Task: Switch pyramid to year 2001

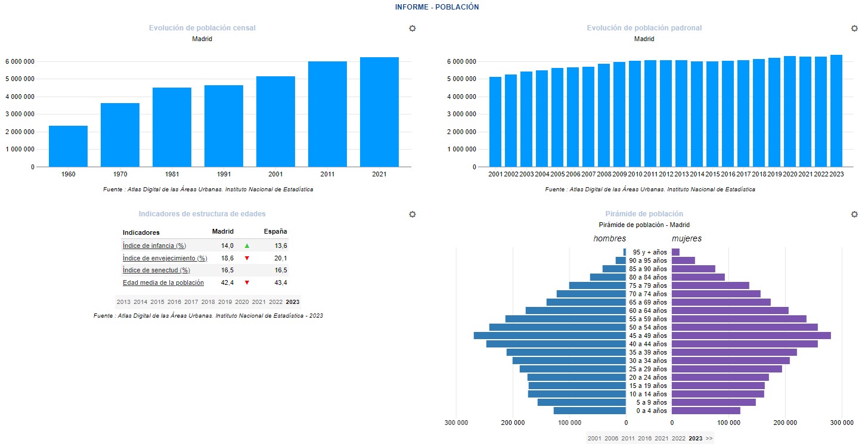Action: click(594, 438)
